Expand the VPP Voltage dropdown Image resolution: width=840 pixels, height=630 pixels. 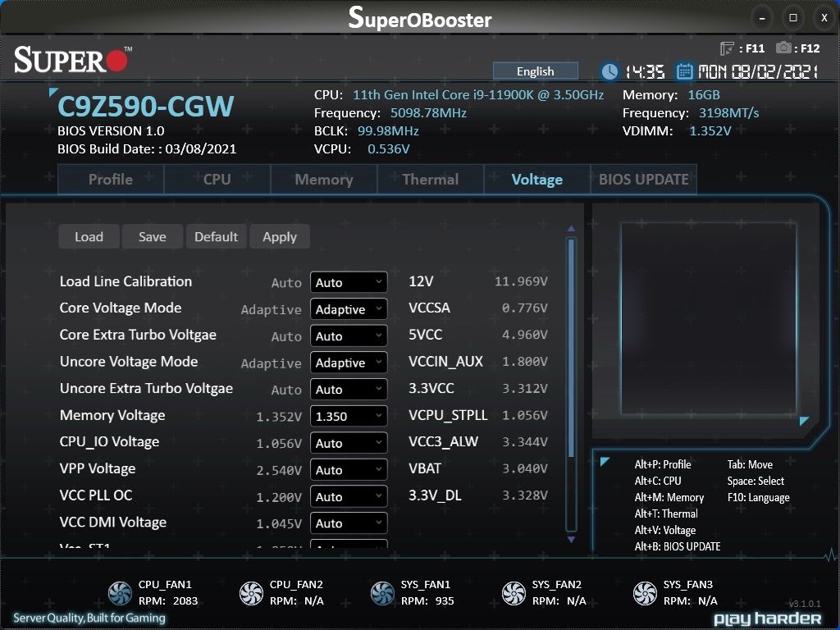click(349, 470)
